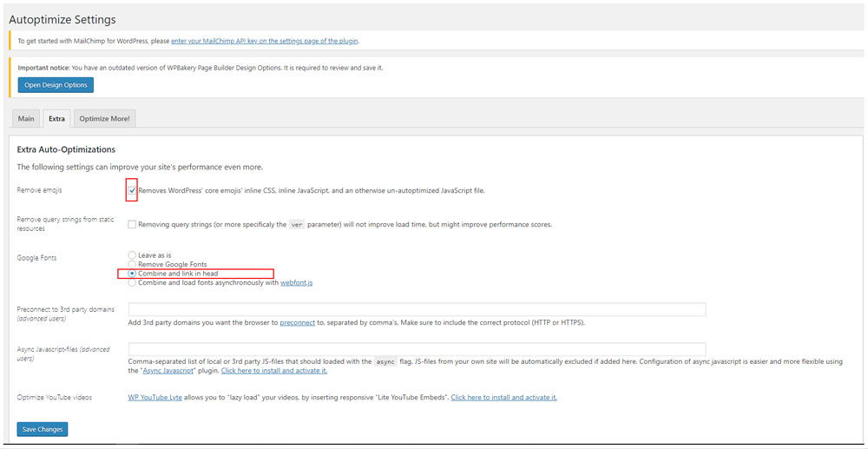Select Combine and link in head
The width and height of the screenshot is (868, 449).
[x=132, y=274]
